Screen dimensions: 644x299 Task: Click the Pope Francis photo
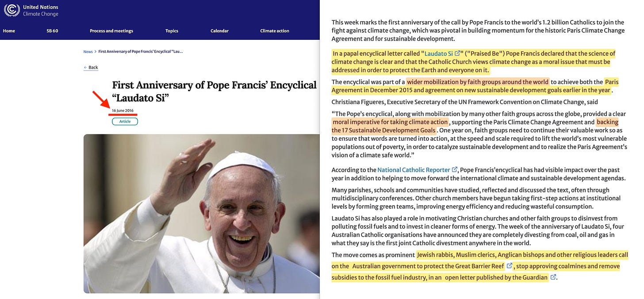click(201, 214)
